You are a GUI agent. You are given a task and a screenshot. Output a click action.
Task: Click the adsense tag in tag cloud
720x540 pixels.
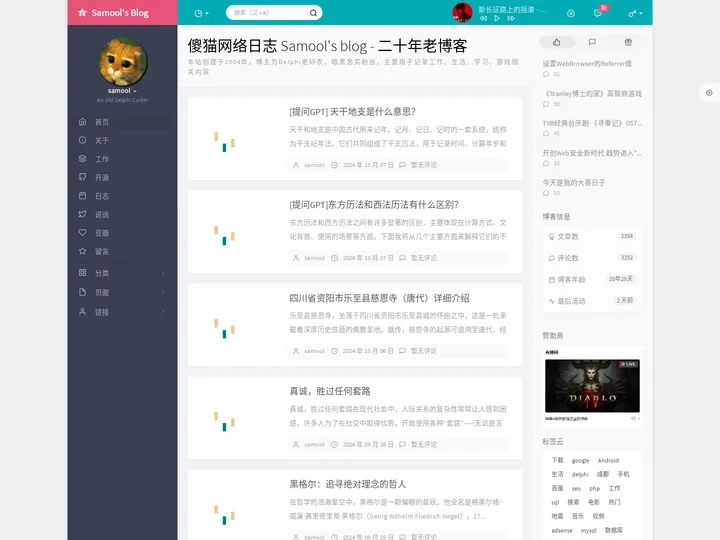(562, 530)
